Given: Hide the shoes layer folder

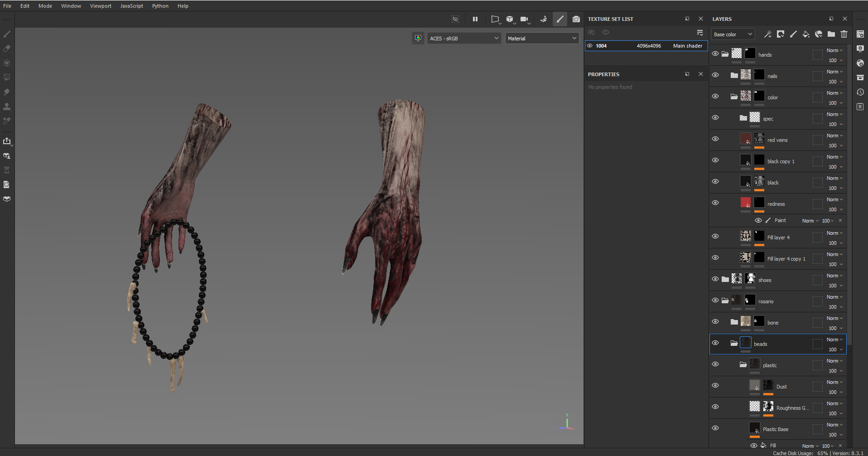Looking at the screenshot, I should click(715, 279).
